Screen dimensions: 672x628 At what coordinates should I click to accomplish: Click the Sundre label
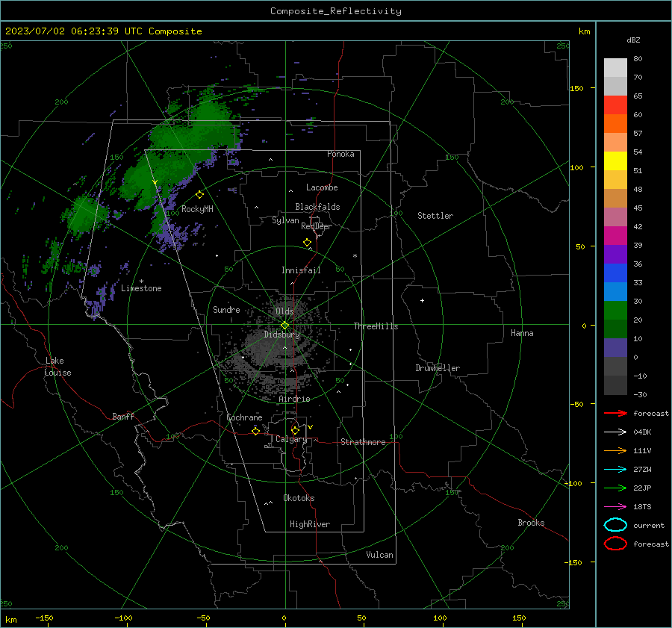point(226,310)
